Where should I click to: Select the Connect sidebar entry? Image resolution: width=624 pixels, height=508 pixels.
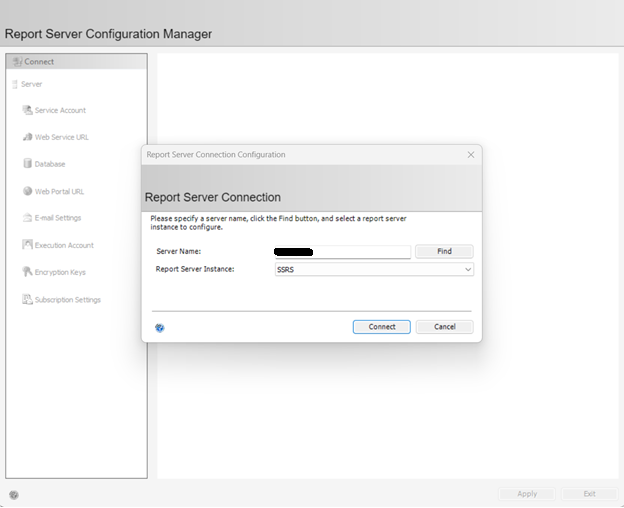[76, 62]
